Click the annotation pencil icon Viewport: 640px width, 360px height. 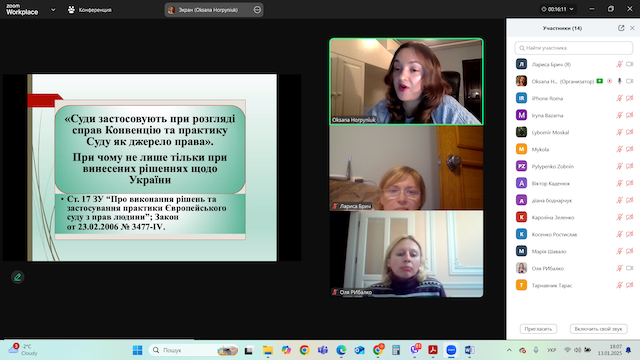18,277
